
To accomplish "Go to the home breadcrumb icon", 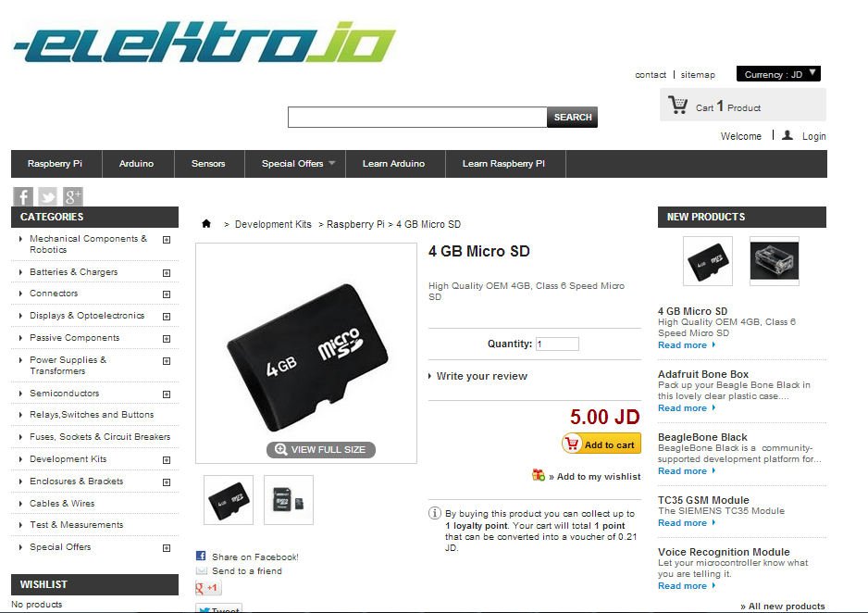I will [206, 224].
